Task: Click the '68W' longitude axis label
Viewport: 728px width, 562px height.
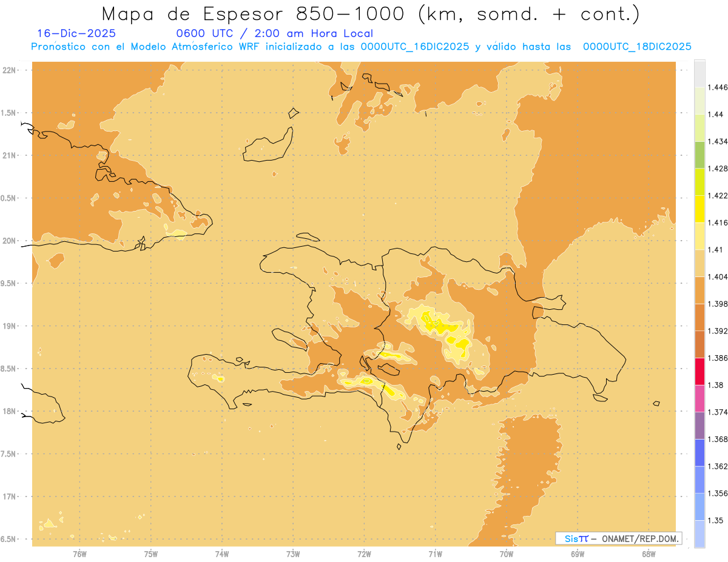Action: [x=649, y=554]
